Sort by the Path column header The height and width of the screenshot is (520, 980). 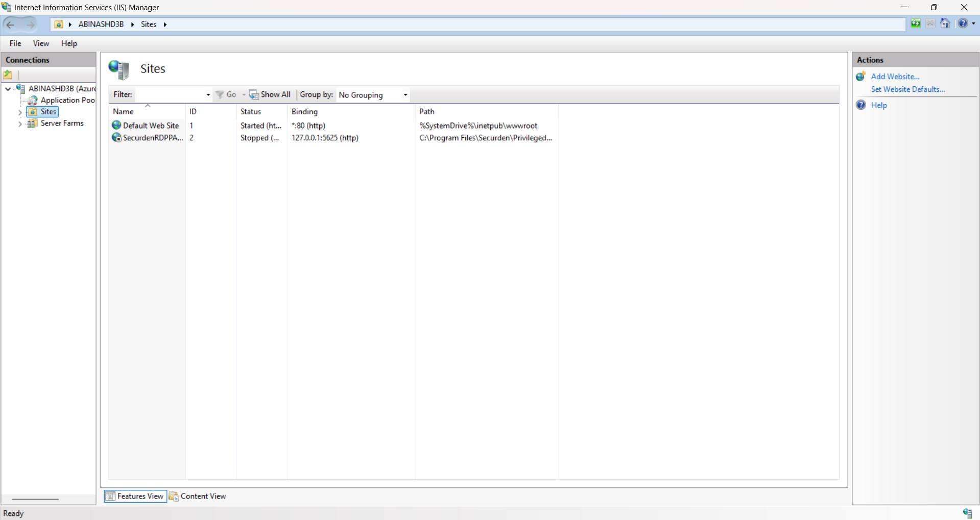point(487,111)
